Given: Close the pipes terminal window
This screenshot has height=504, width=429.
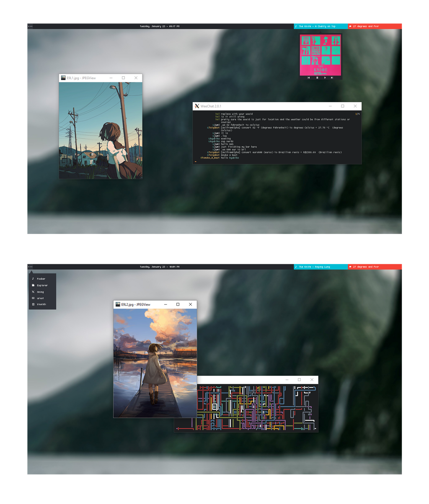Looking at the screenshot, I should coord(312,380).
